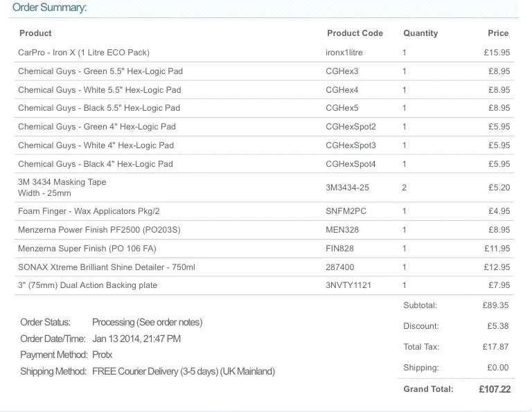Open Chemical Guys White 5.5" Hex-Logic Pad
This screenshot has width=532, height=412.
[x=100, y=90]
